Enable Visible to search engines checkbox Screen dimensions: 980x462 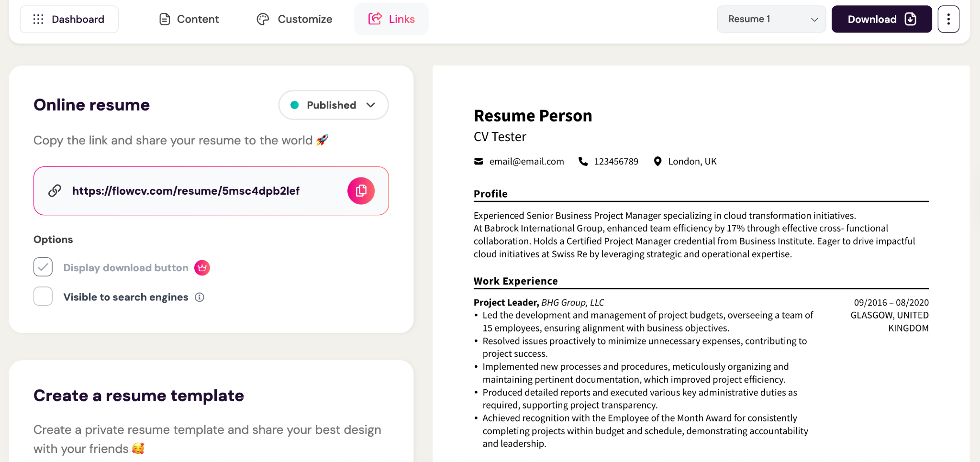tap(43, 297)
